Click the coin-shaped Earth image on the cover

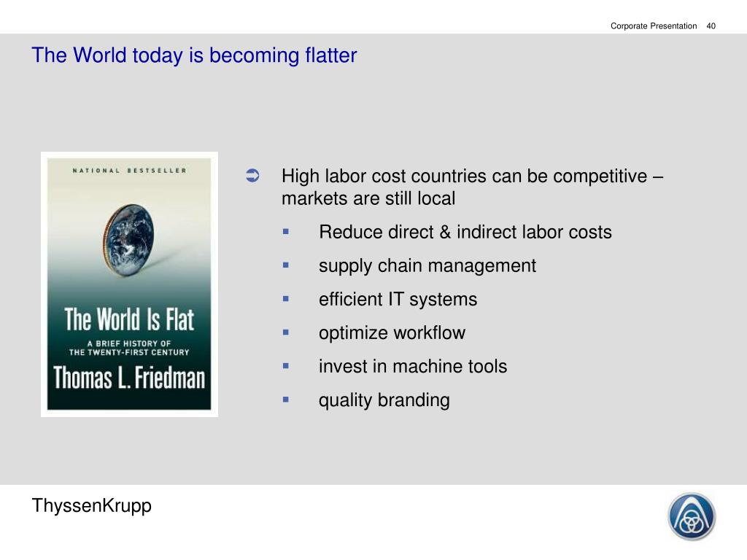(129, 240)
